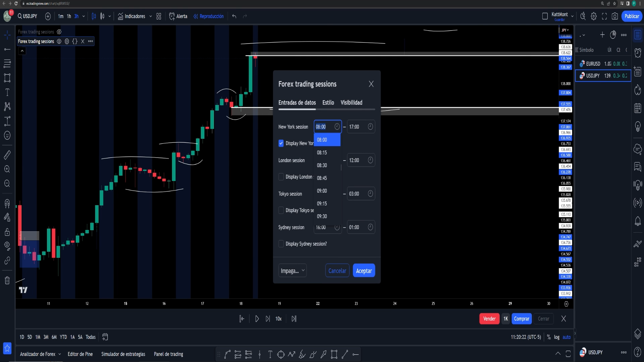Jump replay to the start bar
Image resolution: width=644 pixels, height=362 pixels.
(241, 319)
